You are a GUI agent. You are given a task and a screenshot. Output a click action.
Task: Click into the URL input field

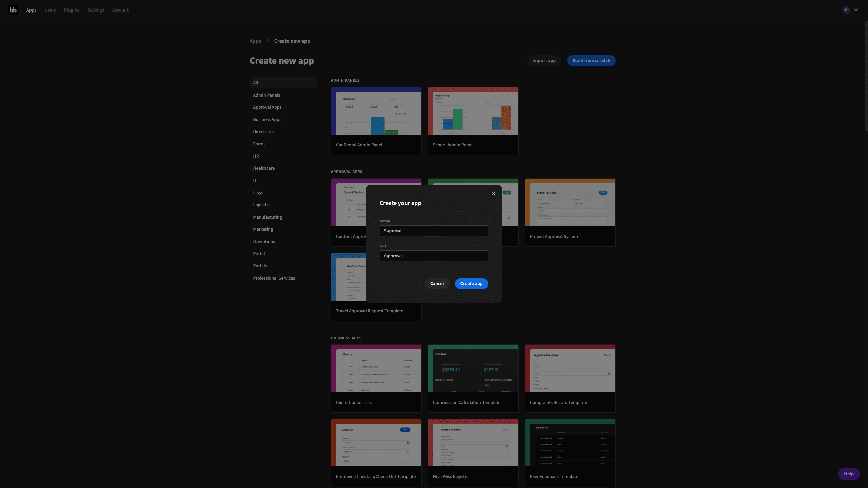point(434,256)
